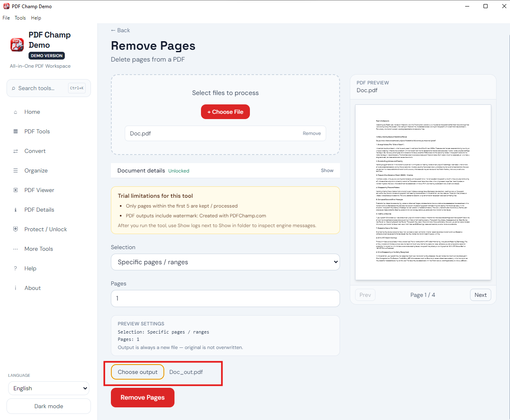The image size is (510, 420).
Task: Click the Prev page button
Action: (x=365, y=295)
